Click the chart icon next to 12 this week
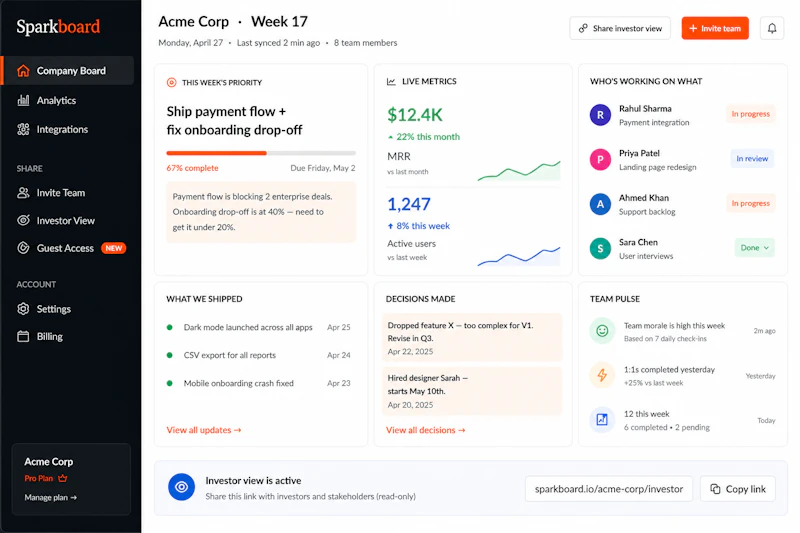This screenshot has width=800, height=533. point(602,420)
